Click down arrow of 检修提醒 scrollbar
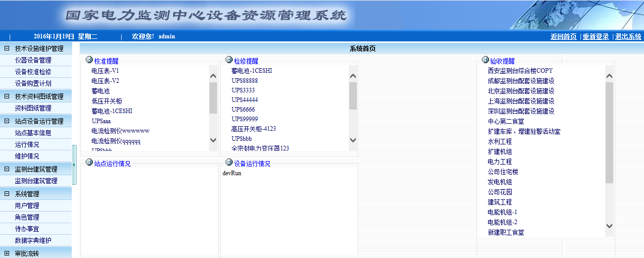 click(353, 140)
